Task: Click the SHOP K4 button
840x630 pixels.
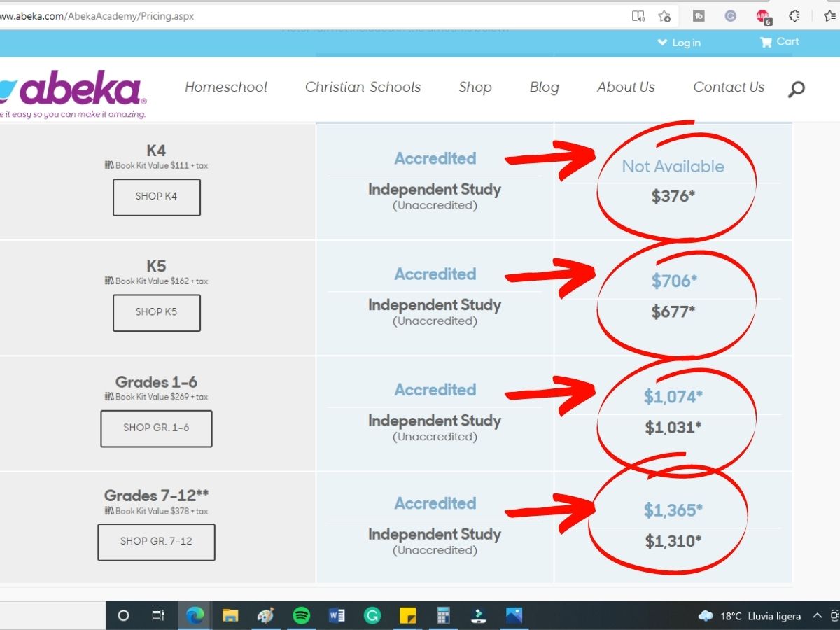Action: (157, 197)
